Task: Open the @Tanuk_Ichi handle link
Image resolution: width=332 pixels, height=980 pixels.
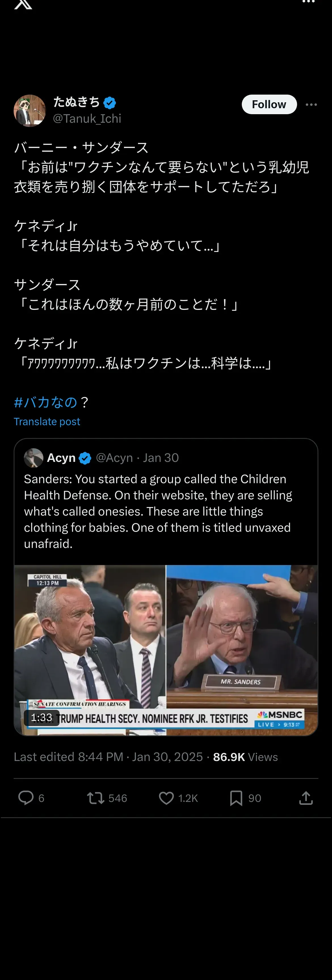Action: tap(87, 119)
